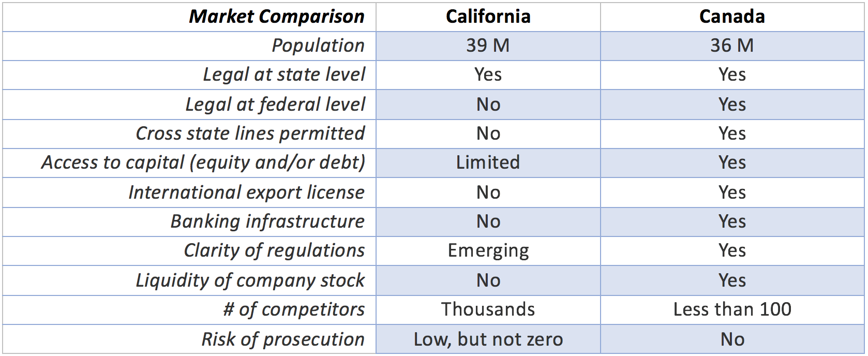Select Canada's 36 M population cell

pyautogui.click(x=732, y=46)
